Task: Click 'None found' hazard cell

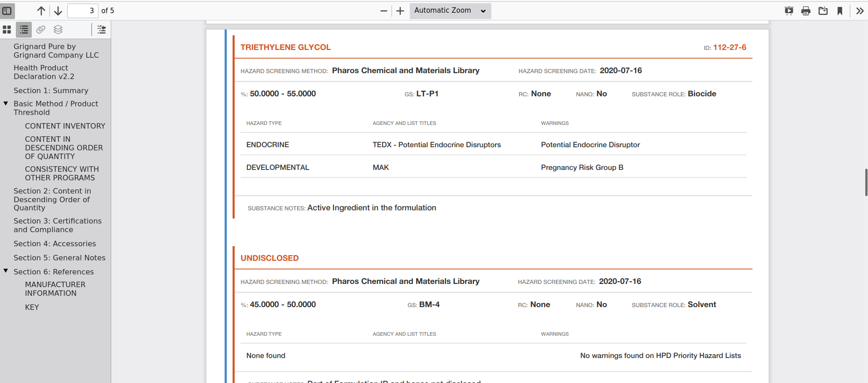Action: click(266, 355)
